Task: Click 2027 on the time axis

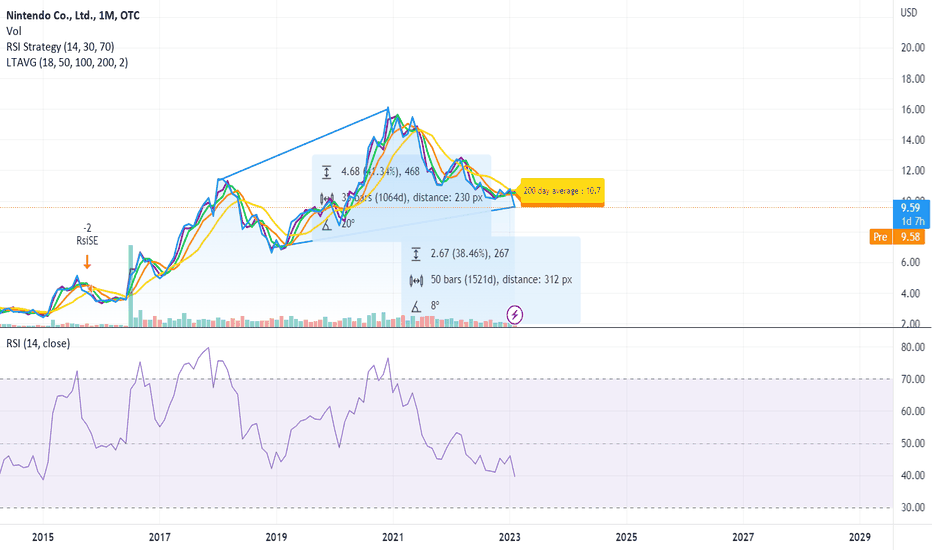Action: tap(743, 538)
